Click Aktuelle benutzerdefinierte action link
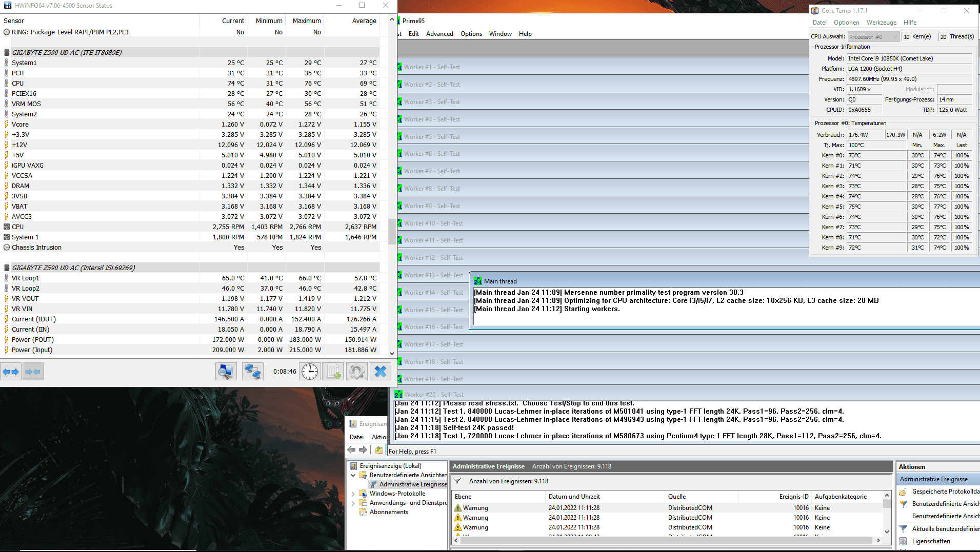This screenshot has height=552, width=980. coord(946,528)
